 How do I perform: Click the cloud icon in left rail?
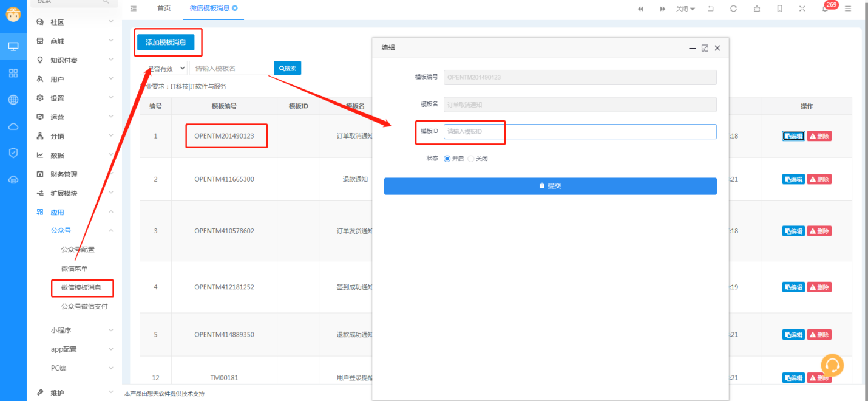tap(13, 126)
